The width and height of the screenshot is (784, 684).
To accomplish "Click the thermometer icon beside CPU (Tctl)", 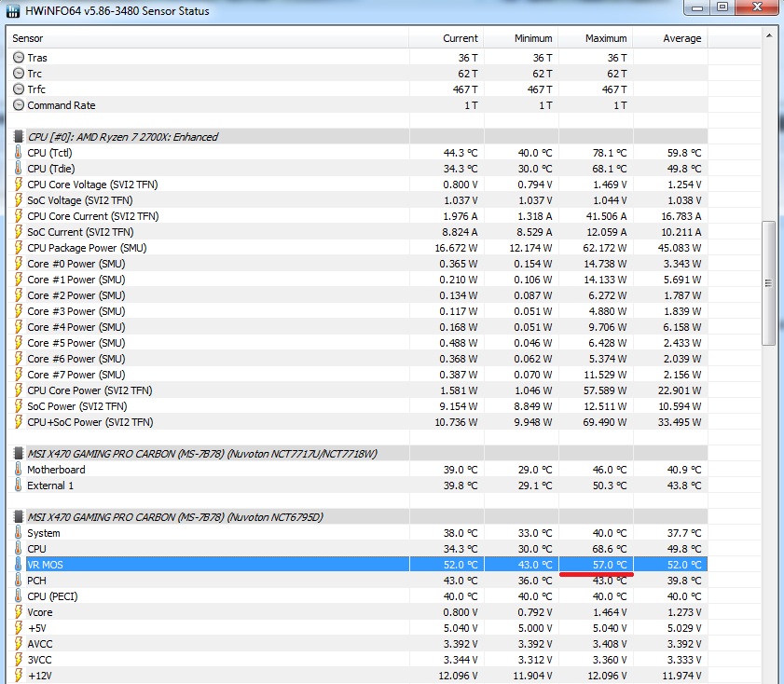I will pyautogui.click(x=19, y=153).
